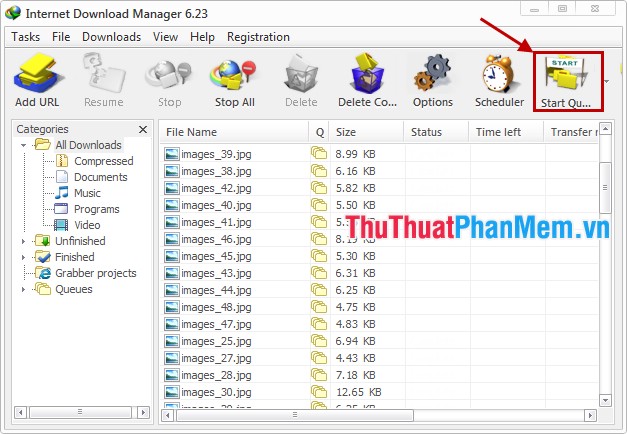Click the 12.65 KB size cell
The width and height of the screenshot is (627, 434).
(359, 392)
